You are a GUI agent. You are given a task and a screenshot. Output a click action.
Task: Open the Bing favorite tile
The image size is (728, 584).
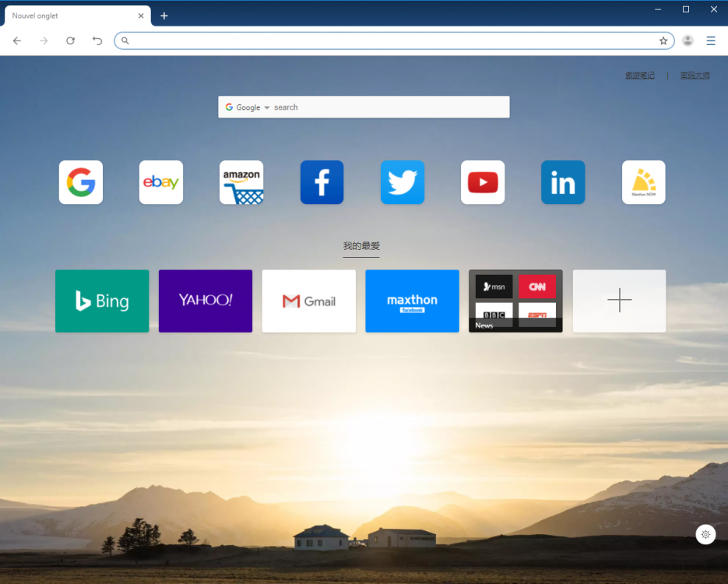pyautogui.click(x=102, y=301)
